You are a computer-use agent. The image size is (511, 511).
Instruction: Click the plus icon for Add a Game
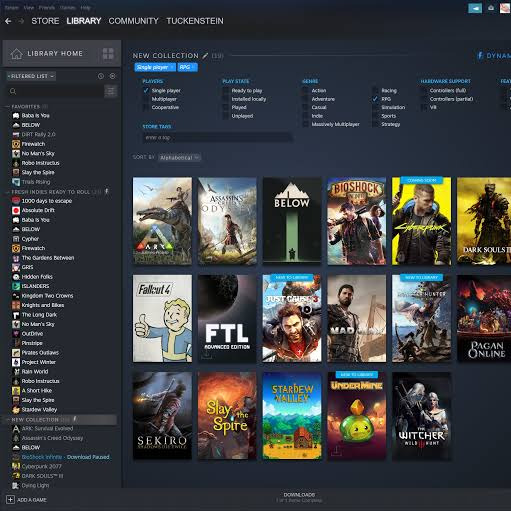(10, 500)
